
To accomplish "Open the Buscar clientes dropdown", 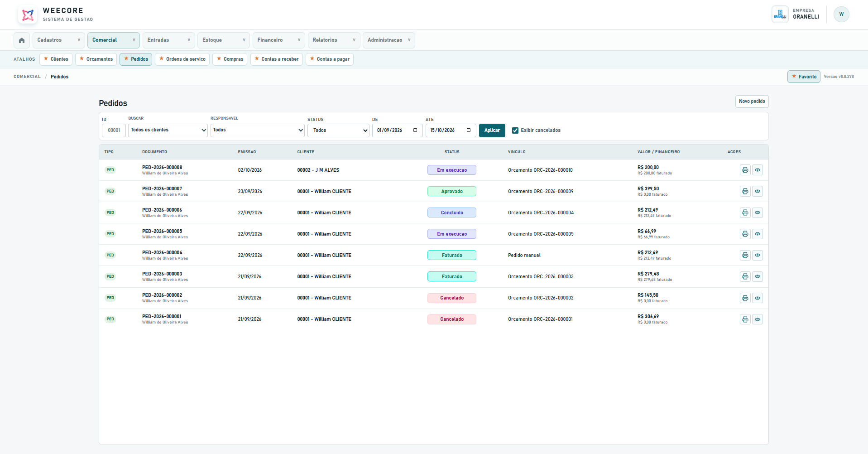I will 168,130.
